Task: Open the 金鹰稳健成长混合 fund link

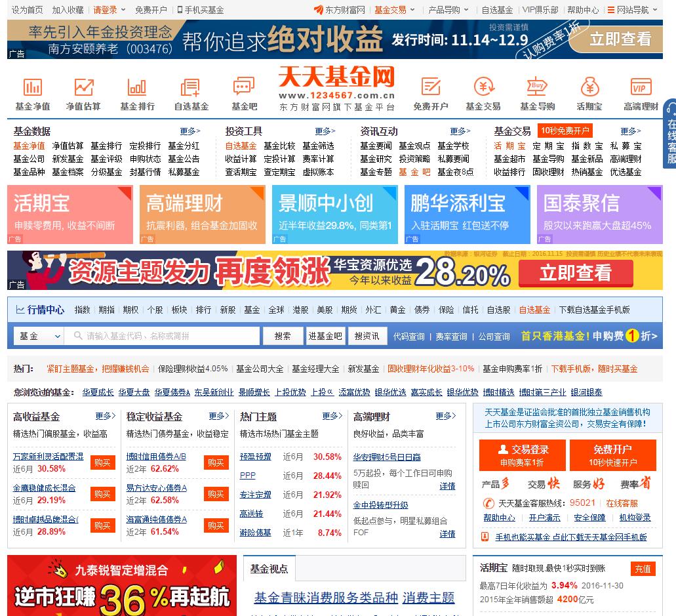Action: (x=44, y=488)
